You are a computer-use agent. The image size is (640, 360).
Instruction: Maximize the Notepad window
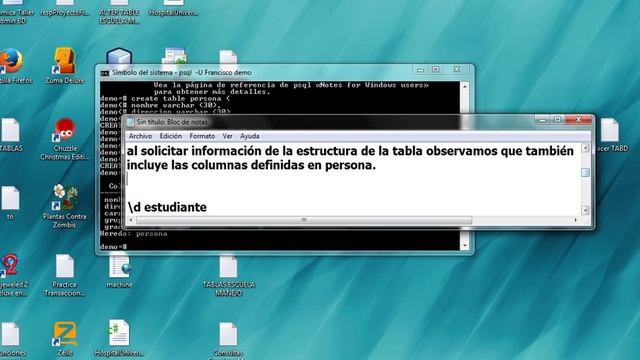[557, 120]
